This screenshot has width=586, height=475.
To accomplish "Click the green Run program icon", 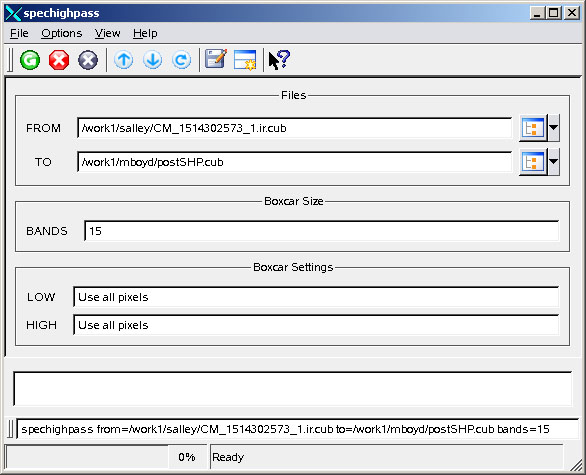I will click(30, 60).
